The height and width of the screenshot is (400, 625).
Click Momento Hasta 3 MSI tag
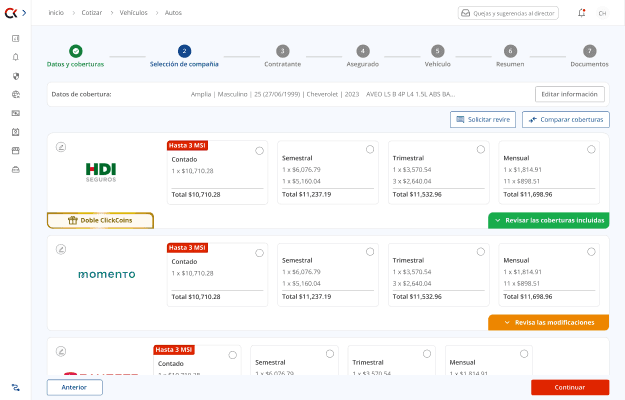pos(187,248)
